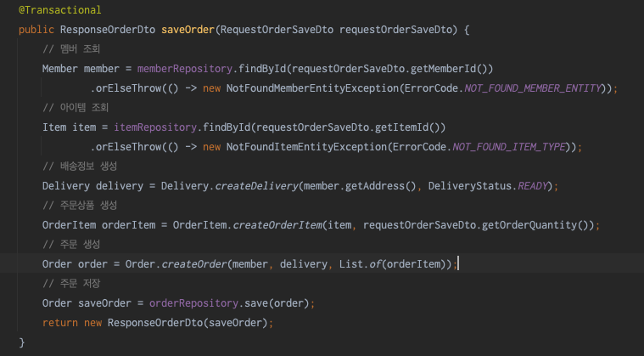
Task: Click the saveOrder method name
Action: tap(188, 30)
